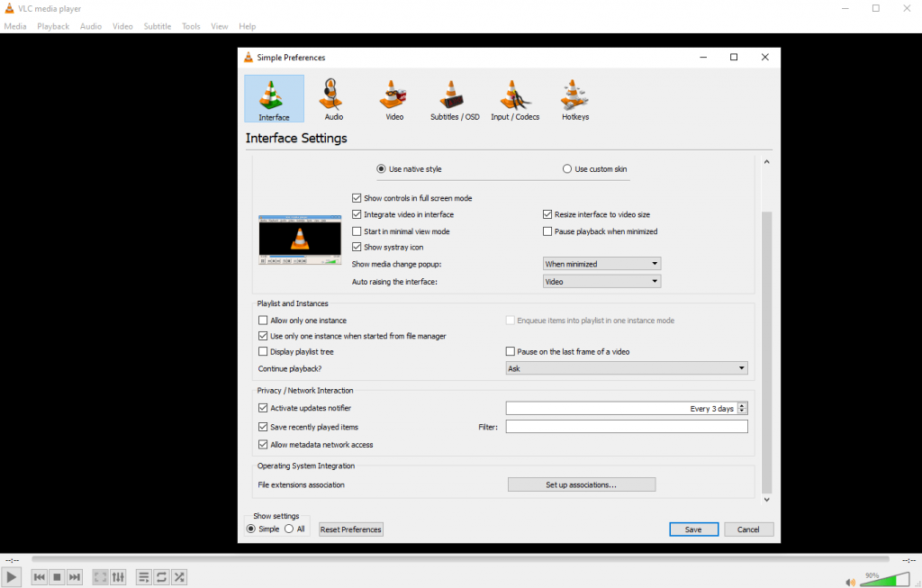This screenshot has height=588, width=922.
Task: Open the Audio menu in the menu bar
Action: 91,26
